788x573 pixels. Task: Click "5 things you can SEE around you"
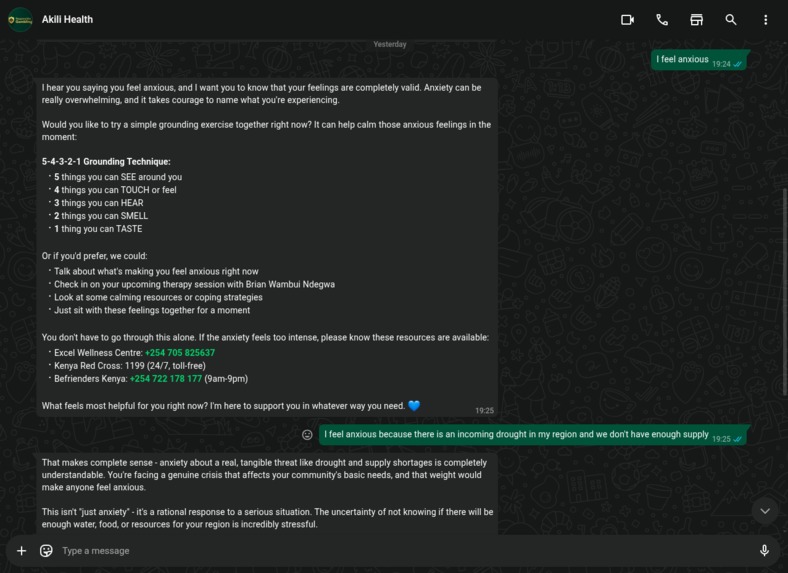point(118,177)
